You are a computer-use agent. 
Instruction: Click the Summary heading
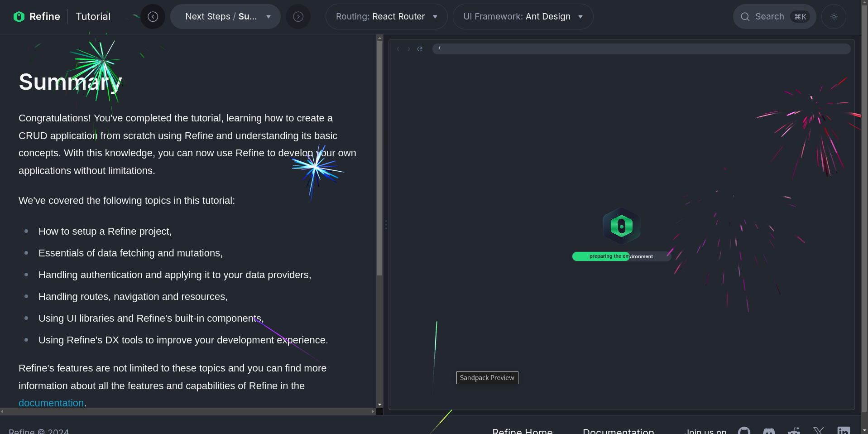70,82
